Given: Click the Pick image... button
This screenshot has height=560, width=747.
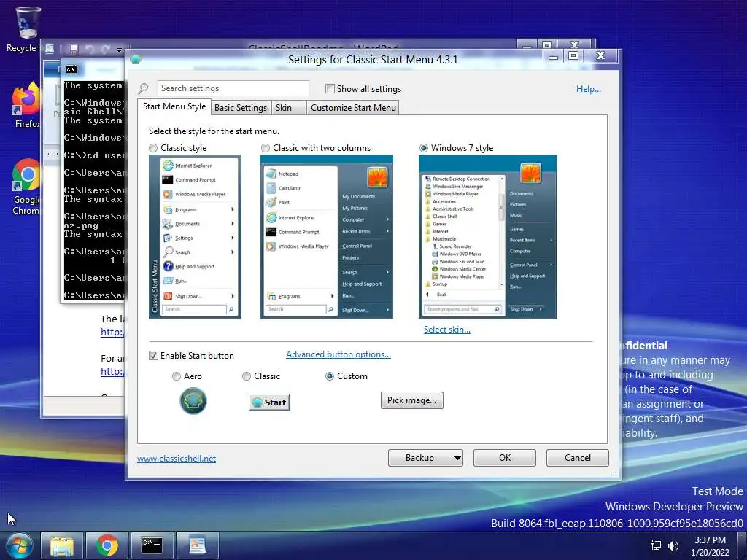Looking at the screenshot, I should point(411,400).
